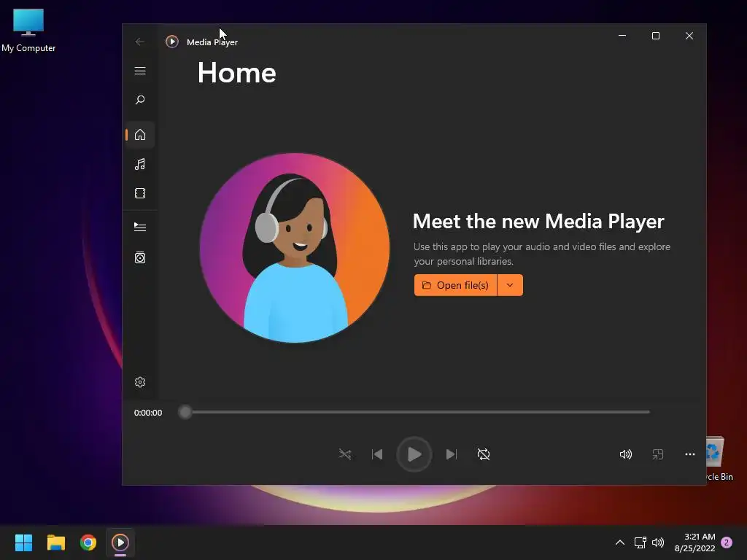Viewport: 747px width, 560px height.
Task: Switch to mini player view
Action: tap(657, 454)
